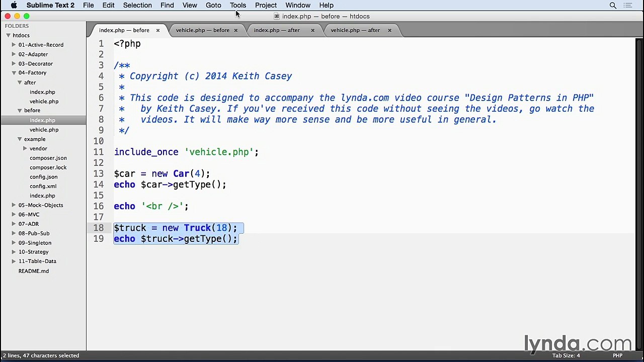Close the vehicle.php — after tab

pyautogui.click(x=389, y=30)
